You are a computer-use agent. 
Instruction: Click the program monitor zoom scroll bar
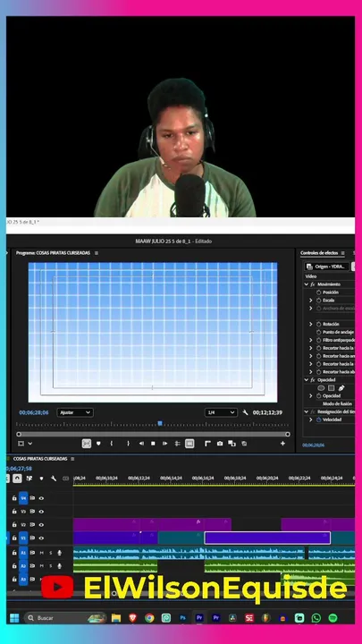click(x=153, y=434)
